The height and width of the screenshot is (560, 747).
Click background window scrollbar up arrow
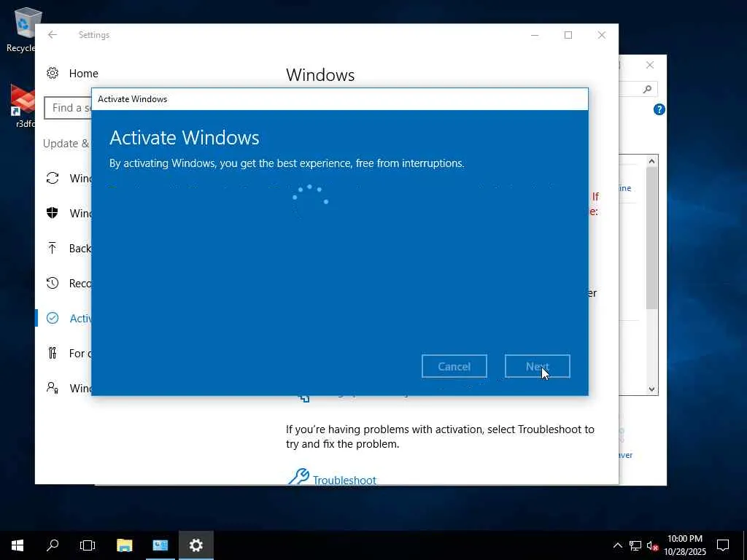pyautogui.click(x=651, y=161)
